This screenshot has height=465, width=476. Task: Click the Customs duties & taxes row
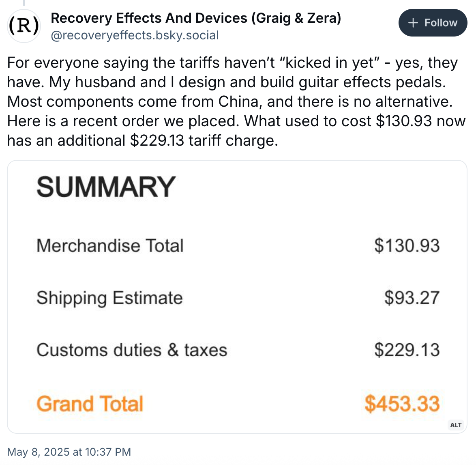click(131, 350)
